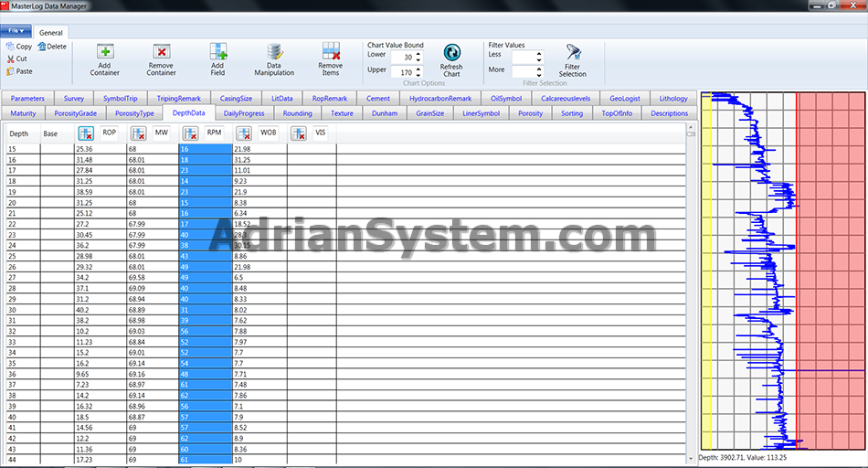Click the Remove Items icon
Screen dimensions: 868x468
(331, 51)
